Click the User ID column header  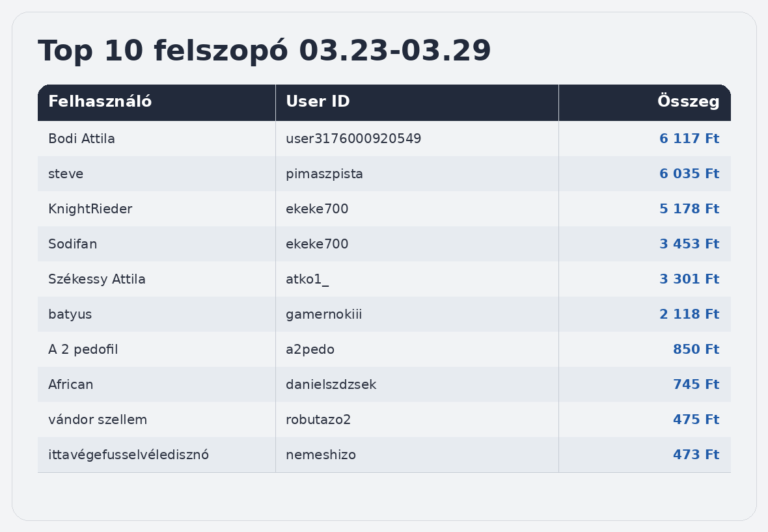click(318, 102)
